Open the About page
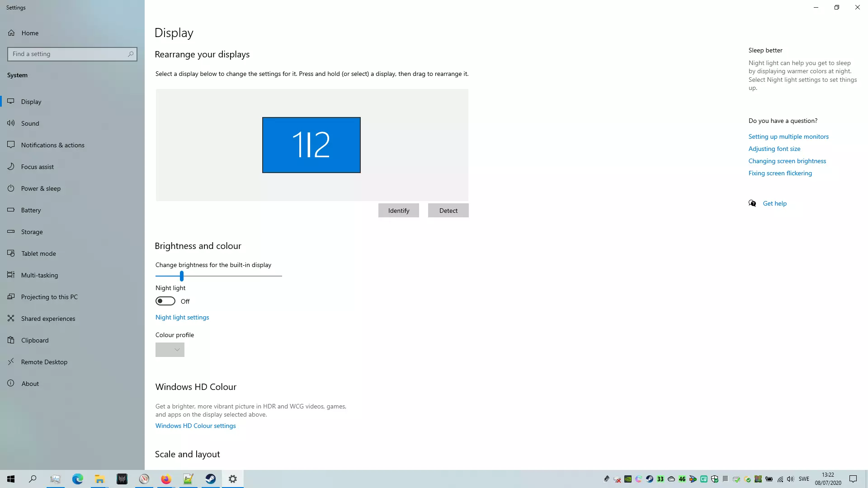This screenshot has width=868, height=488. [30, 384]
